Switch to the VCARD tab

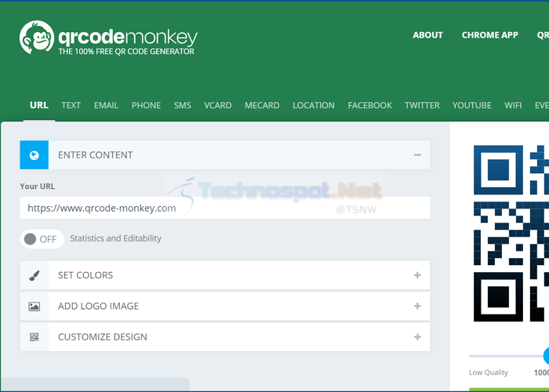pyautogui.click(x=218, y=105)
